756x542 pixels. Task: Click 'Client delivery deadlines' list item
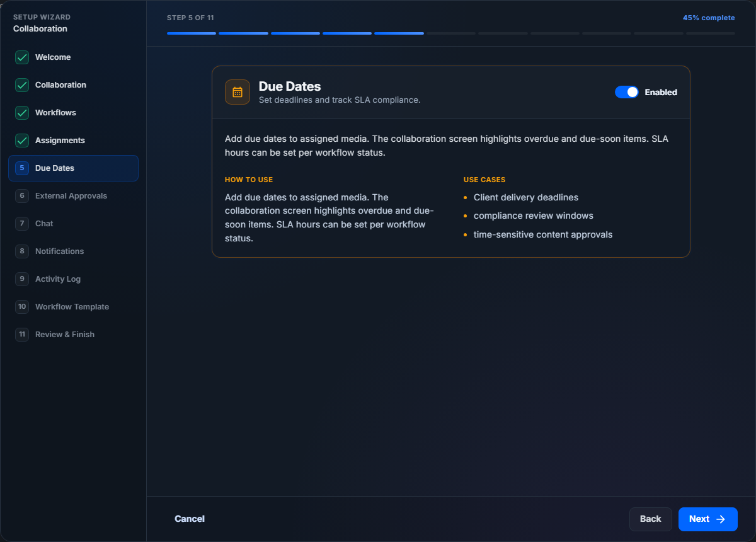point(526,197)
